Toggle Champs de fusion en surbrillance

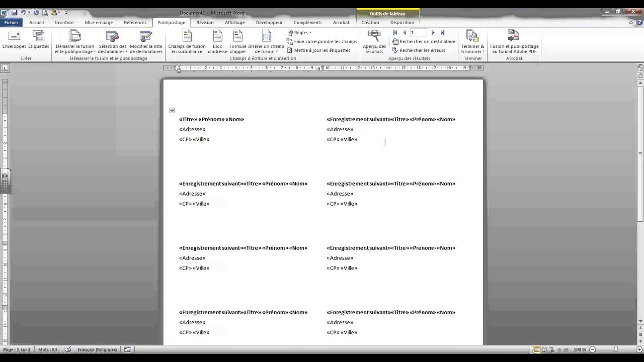coord(187,42)
